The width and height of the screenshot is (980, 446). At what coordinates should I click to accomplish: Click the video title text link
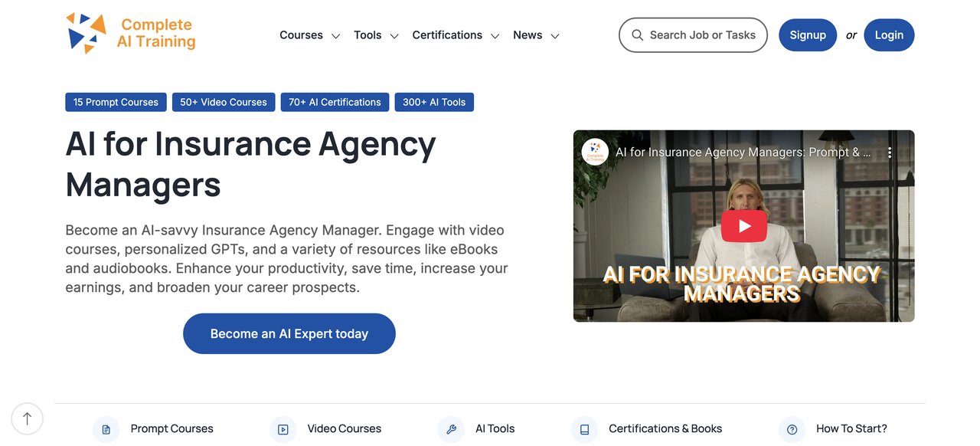coord(743,152)
